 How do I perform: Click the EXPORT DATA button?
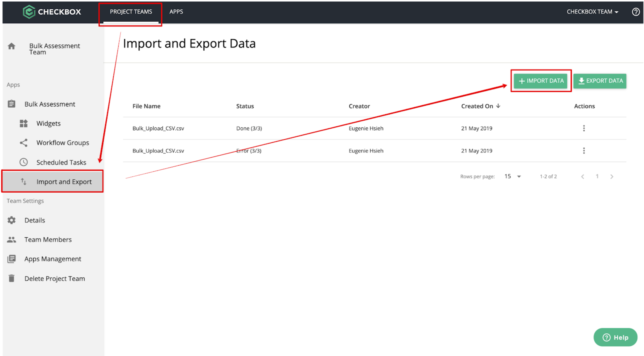click(x=600, y=81)
